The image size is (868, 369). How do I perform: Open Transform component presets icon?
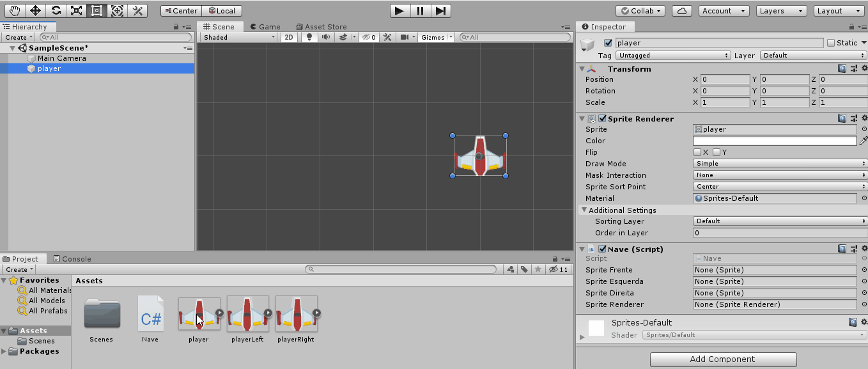853,68
